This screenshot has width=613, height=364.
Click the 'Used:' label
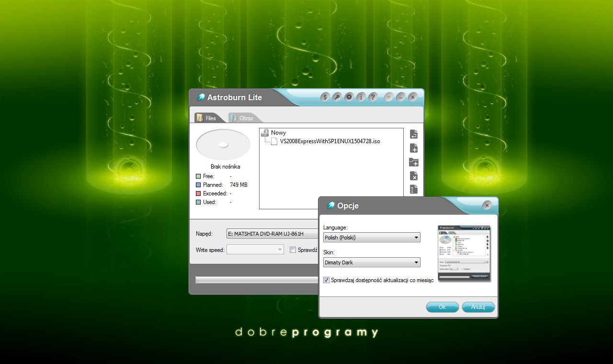click(x=210, y=202)
